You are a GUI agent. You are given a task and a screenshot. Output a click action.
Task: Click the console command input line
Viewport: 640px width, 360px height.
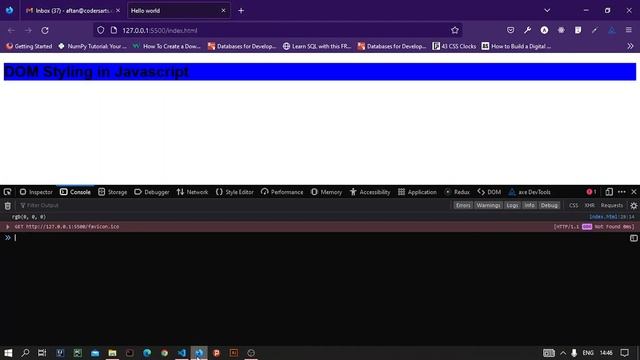[x=320, y=238]
